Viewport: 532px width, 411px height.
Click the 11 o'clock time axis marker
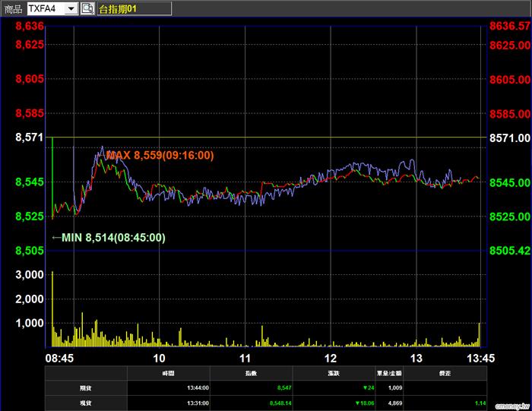coord(245,358)
